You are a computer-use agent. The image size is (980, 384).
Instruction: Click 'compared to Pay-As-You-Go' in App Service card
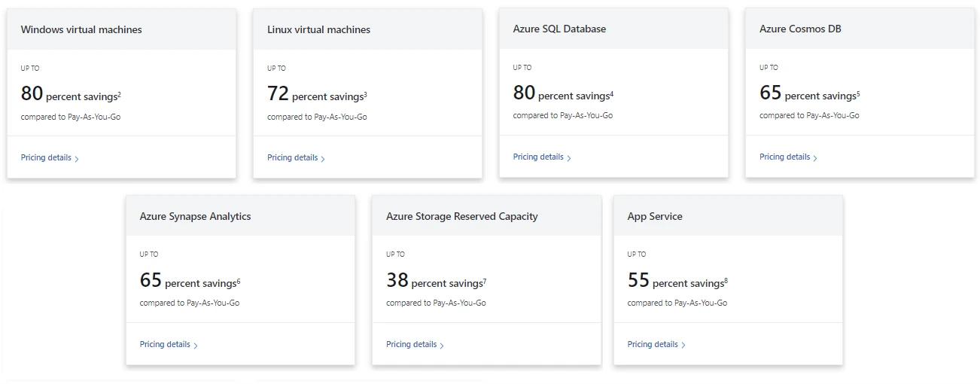[x=677, y=303]
